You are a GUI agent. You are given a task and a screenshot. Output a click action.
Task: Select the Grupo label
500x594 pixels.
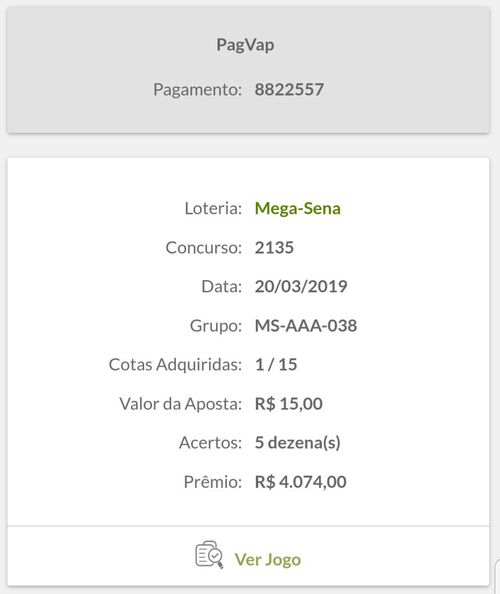216,326
